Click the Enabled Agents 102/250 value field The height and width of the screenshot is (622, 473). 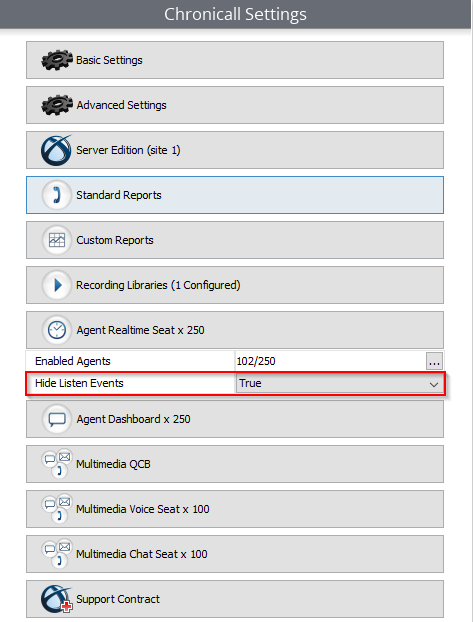coord(330,361)
